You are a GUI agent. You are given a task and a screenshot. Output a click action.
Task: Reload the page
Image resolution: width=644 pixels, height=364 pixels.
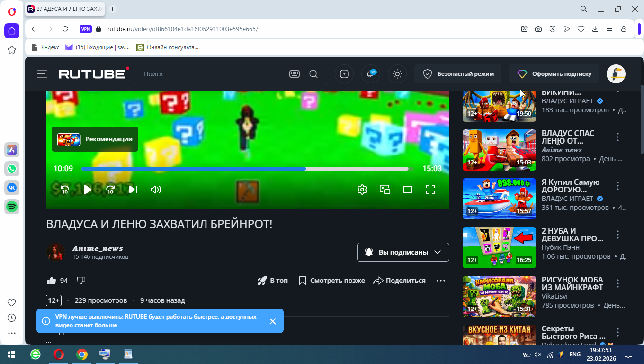(65, 29)
